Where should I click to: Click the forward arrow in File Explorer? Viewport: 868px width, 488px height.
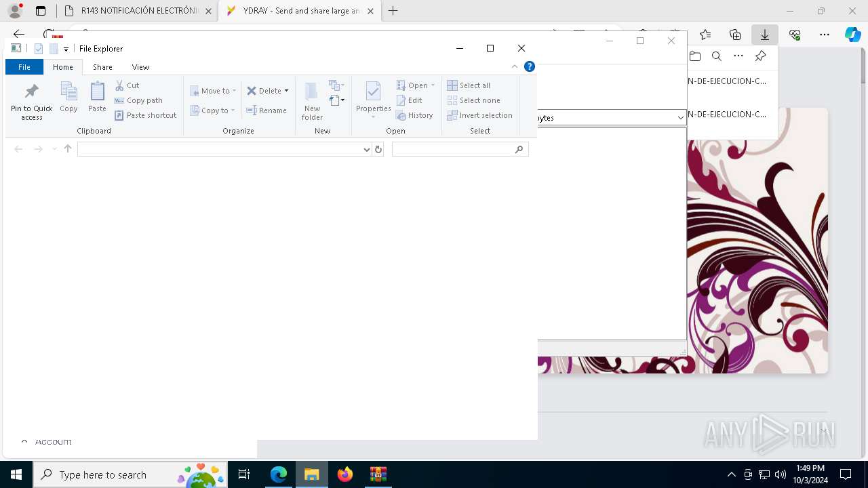39,149
